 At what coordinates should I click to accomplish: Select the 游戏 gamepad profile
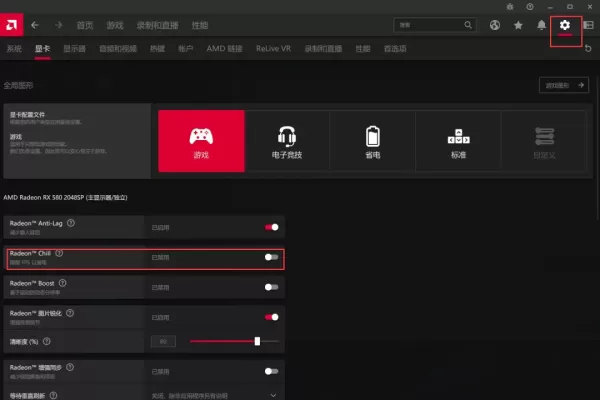(201, 141)
